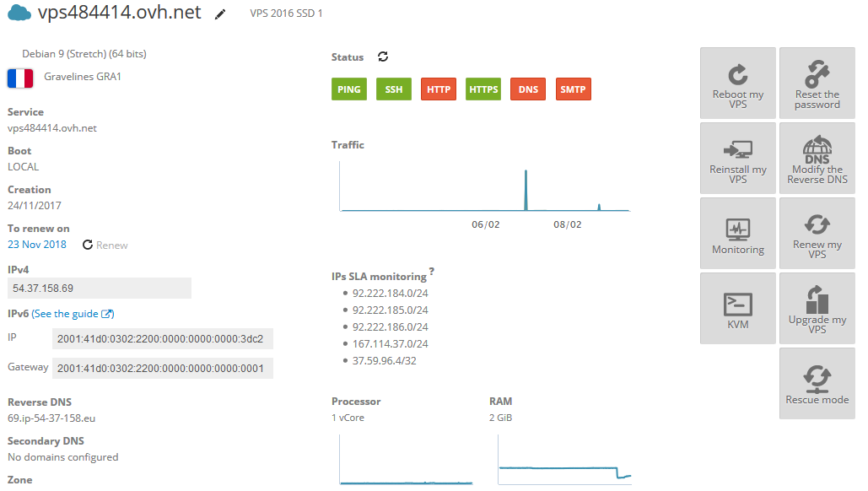The image size is (868, 491).
Task: Click Reboot my VPS tile
Action: (738, 83)
